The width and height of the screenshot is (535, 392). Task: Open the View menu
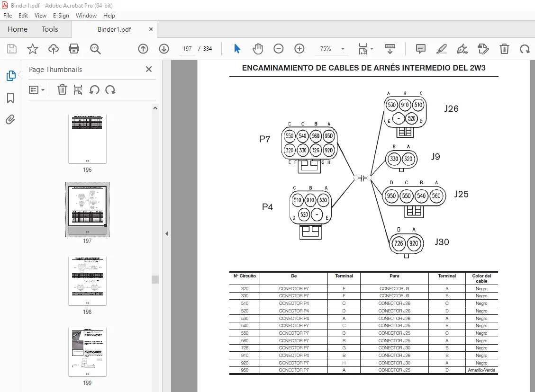coord(40,16)
